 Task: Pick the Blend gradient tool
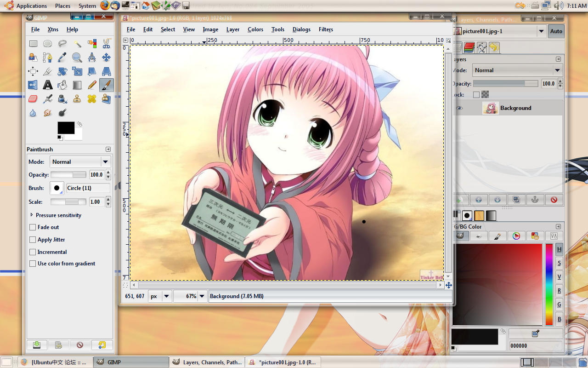click(x=77, y=85)
